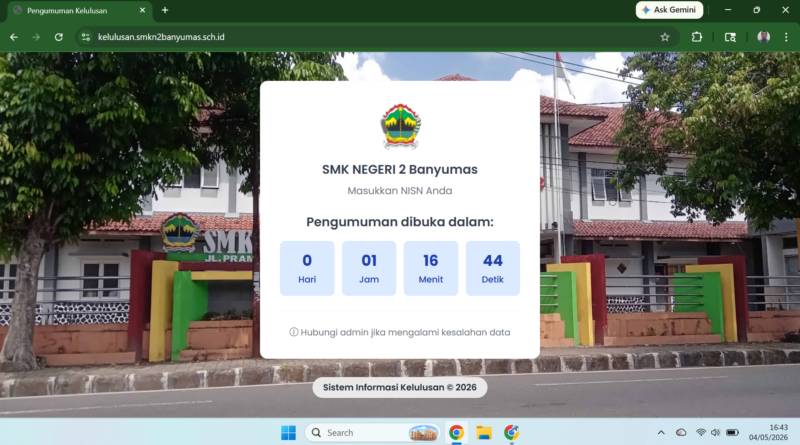Click the address bar URL field
This screenshot has width=800, height=445.
point(372,37)
